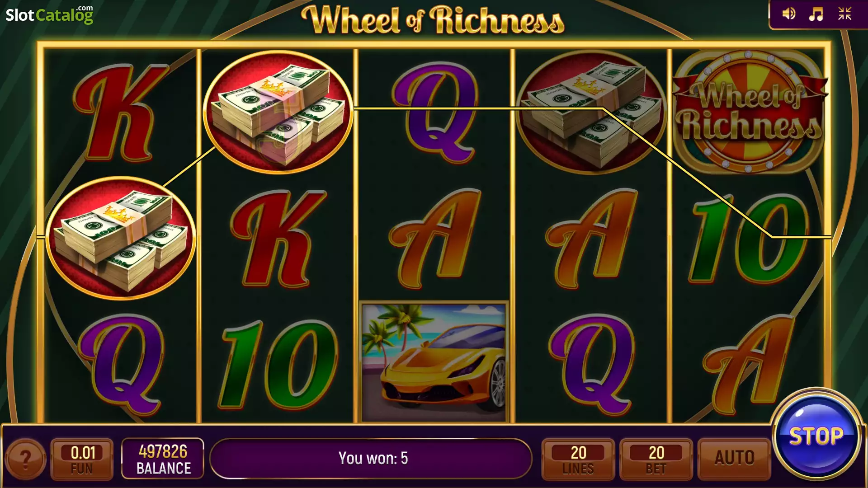Click the money stack symbol on fourth reel
Viewport: 868px width, 488px height.
coord(591,112)
